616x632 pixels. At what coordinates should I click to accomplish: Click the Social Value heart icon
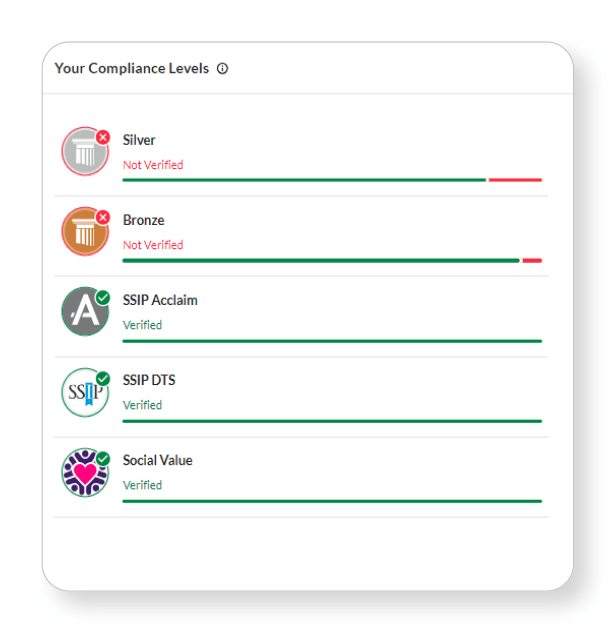point(84,473)
